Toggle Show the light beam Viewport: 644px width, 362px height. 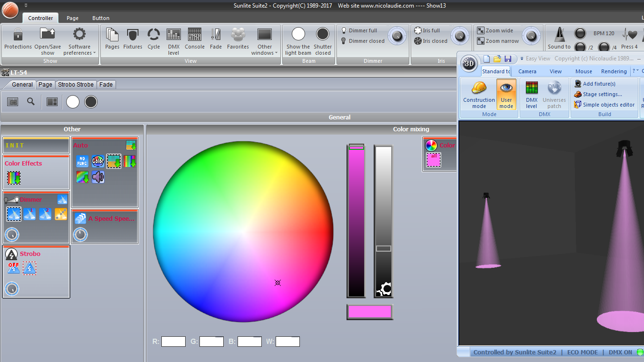click(x=298, y=41)
